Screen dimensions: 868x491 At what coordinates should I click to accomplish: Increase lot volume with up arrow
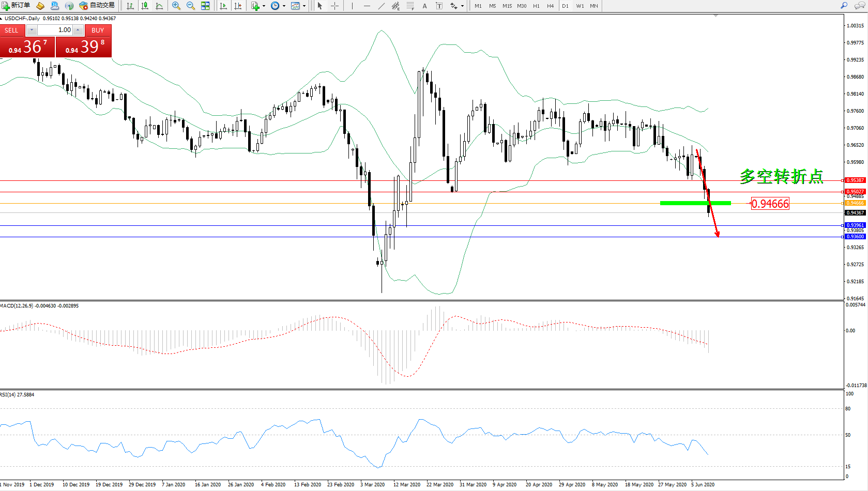[78, 30]
